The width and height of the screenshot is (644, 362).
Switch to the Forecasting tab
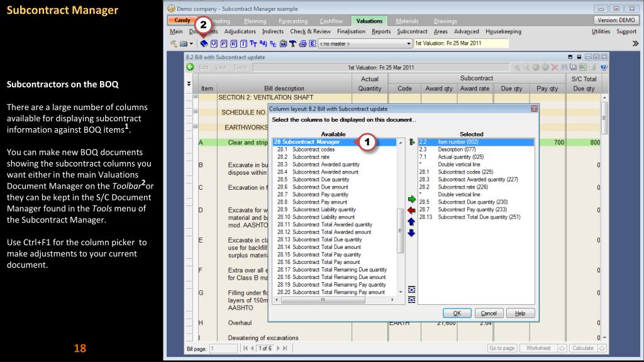[x=293, y=21]
